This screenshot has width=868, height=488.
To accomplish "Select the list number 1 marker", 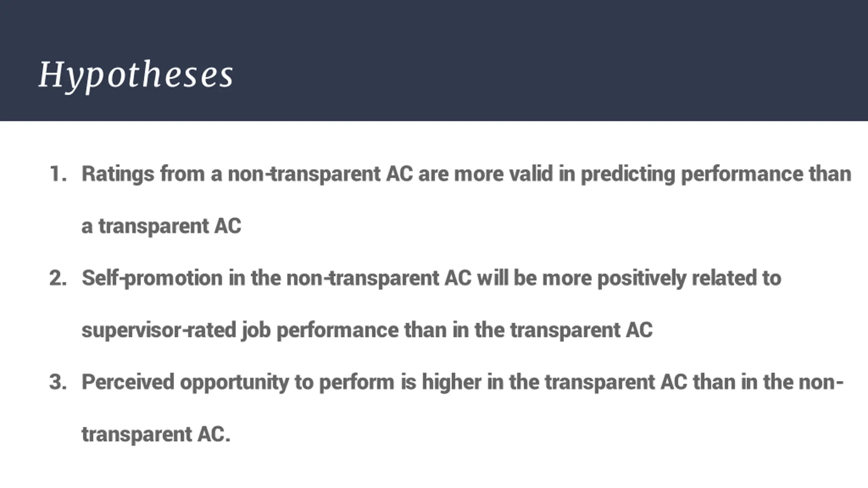I will pos(58,174).
